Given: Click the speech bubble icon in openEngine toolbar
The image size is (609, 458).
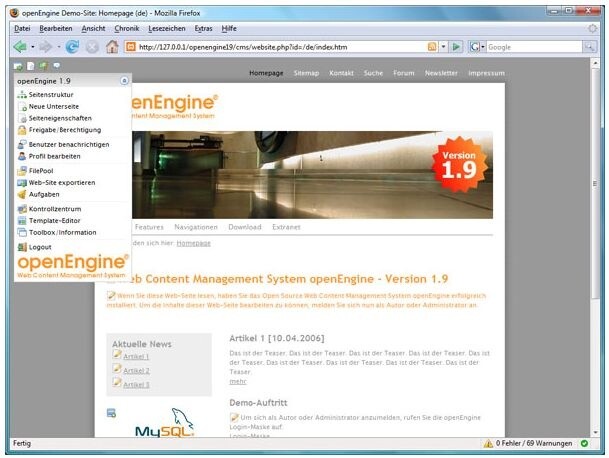Looking at the screenshot, I should 57,66.
